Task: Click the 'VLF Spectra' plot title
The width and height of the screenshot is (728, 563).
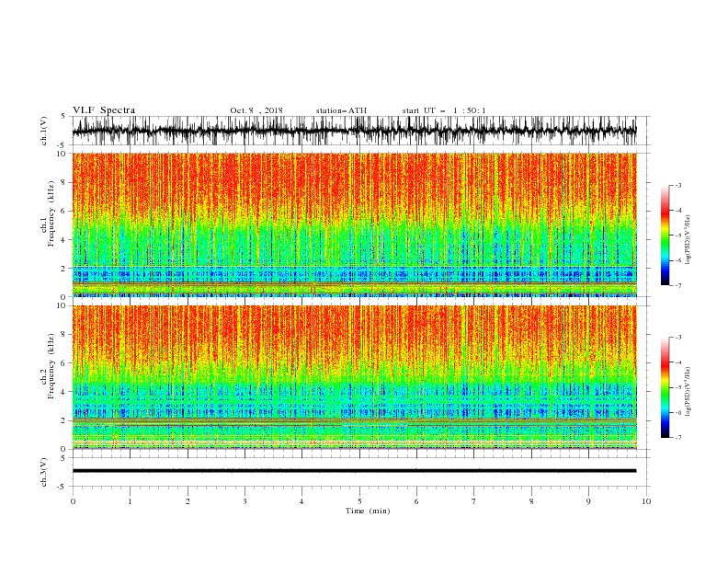Action: point(104,110)
